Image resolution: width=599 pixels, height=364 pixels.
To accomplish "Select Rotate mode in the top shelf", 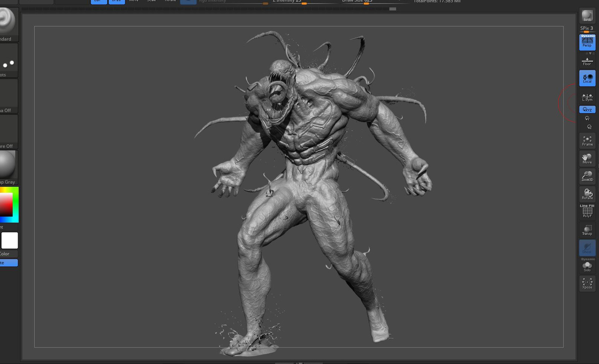I will (170, 1).
